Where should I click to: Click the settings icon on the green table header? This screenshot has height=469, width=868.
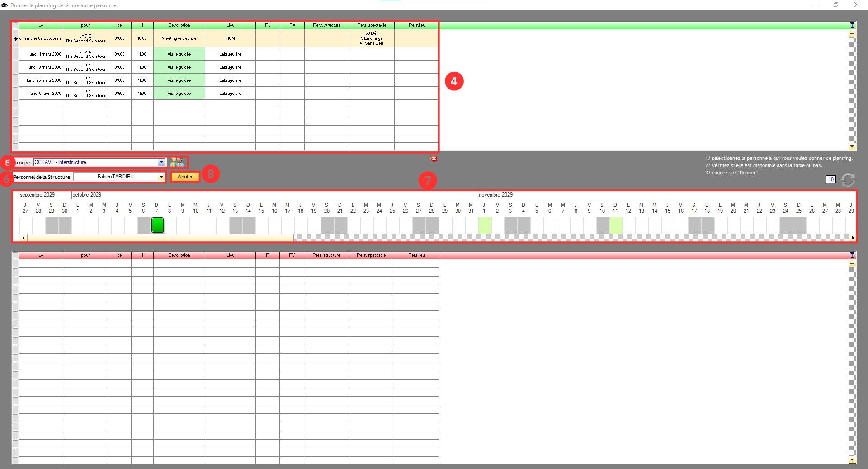pos(852,25)
